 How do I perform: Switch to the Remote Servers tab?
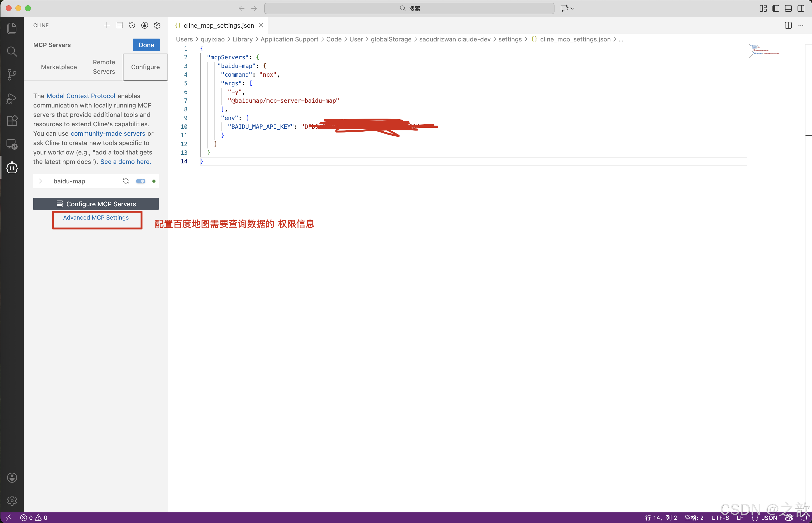click(104, 67)
